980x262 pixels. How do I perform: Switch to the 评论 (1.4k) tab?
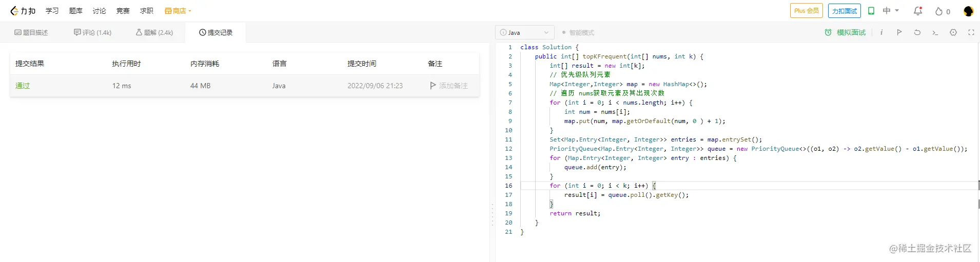tap(93, 32)
